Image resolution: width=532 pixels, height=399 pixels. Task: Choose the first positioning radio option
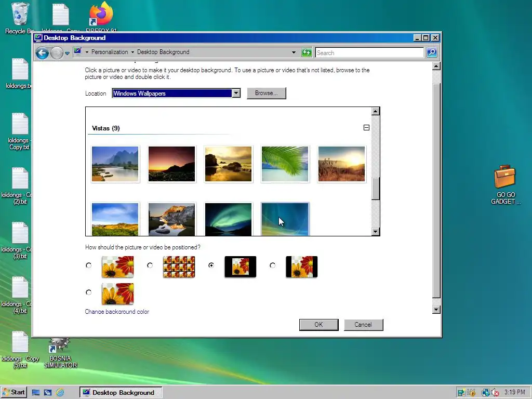click(88, 265)
